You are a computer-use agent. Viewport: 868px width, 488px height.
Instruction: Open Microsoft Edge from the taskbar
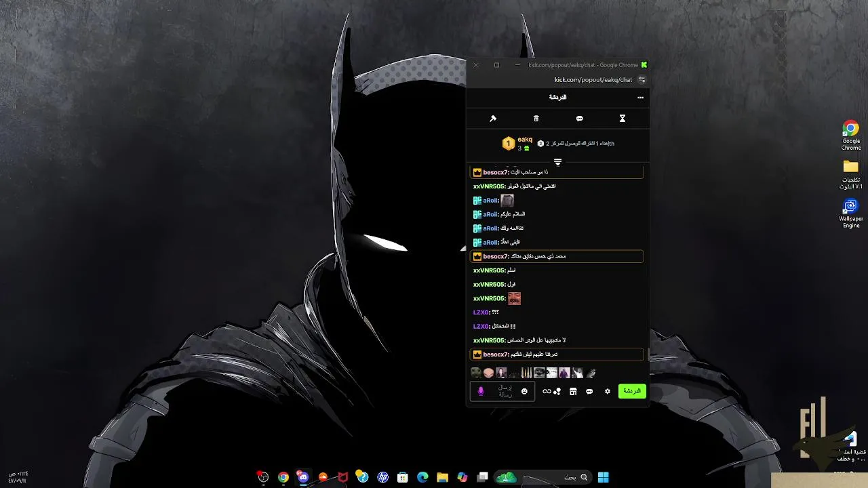tap(422, 477)
